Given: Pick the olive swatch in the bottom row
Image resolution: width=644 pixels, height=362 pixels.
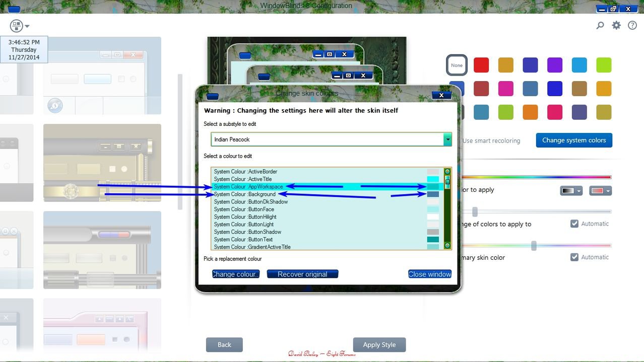Looking at the screenshot, I should (604, 112).
